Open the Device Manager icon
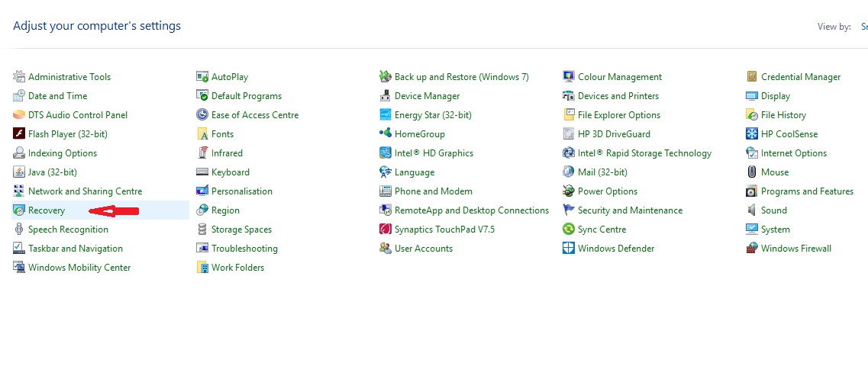This screenshot has width=868, height=366. [386, 95]
